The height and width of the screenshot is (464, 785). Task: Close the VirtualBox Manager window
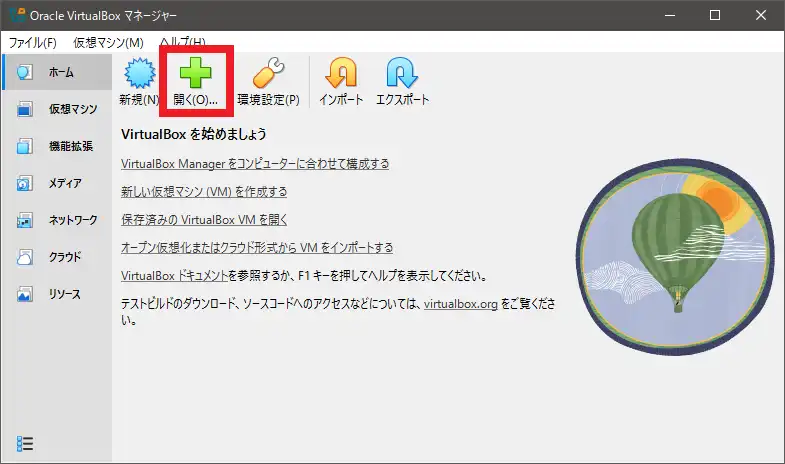tap(760, 15)
